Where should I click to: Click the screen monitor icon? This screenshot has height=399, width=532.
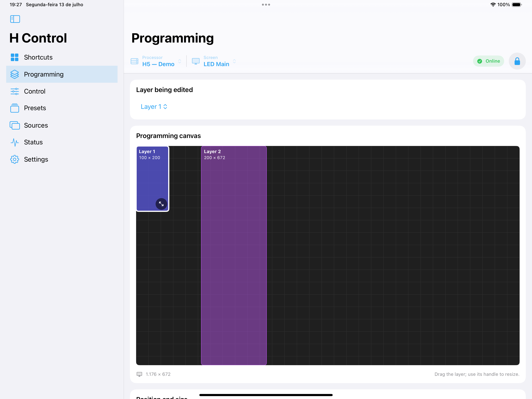tap(195, 61)
